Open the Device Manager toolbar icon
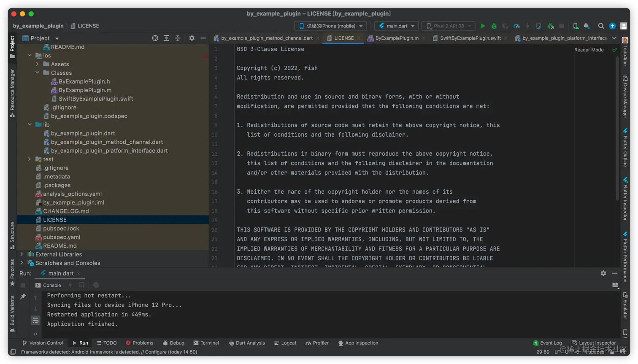The image size is (638, 364). click(576, 26)
